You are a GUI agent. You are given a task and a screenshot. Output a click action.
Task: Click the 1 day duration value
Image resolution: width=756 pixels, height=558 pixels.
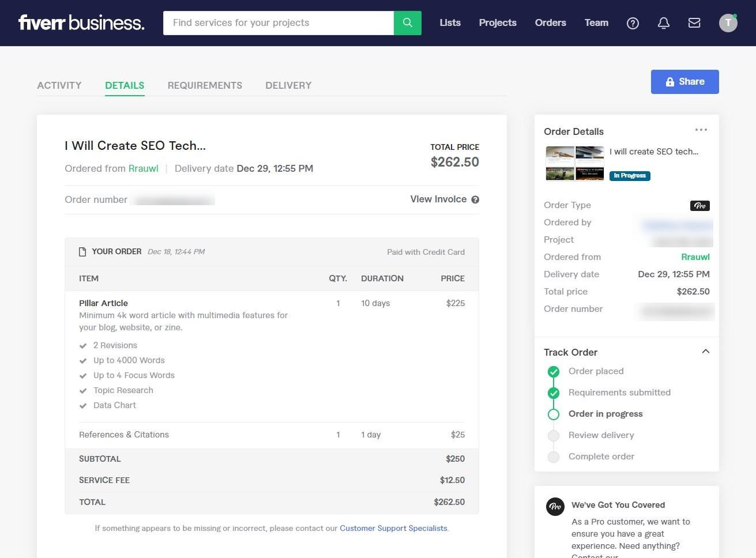371,435
